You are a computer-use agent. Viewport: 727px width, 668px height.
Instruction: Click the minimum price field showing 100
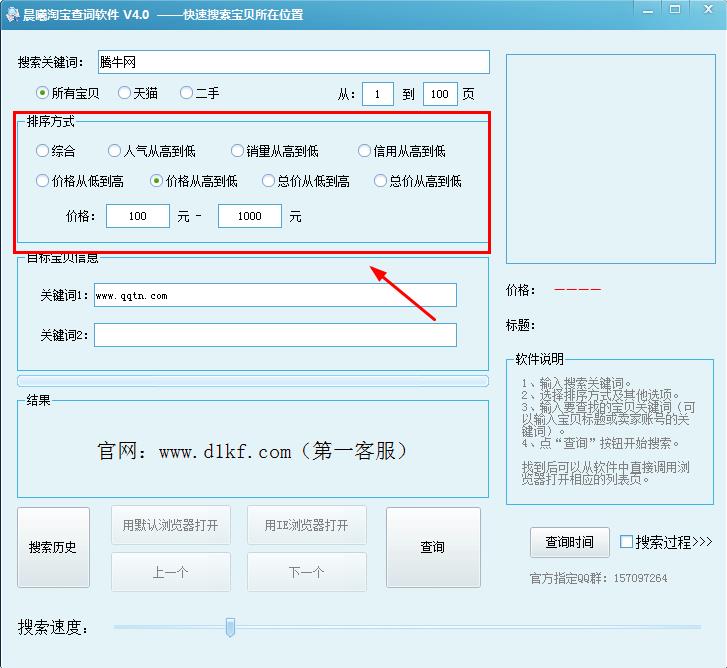138,216
